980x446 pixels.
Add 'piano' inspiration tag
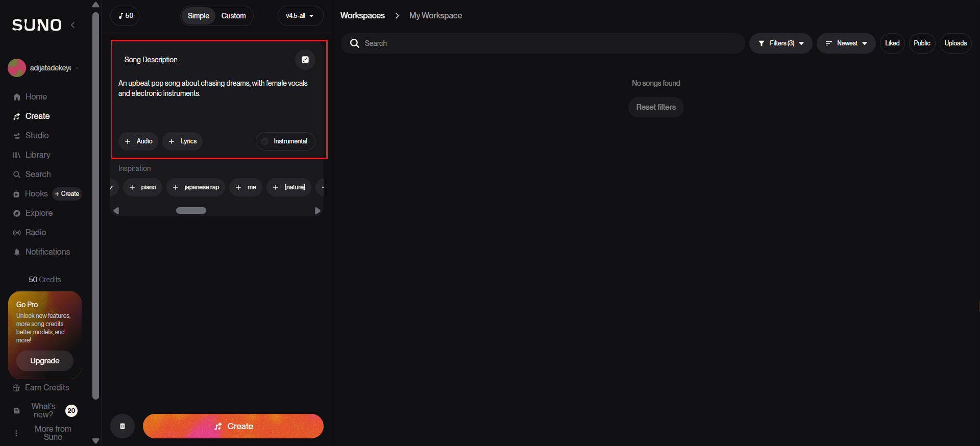pos(143,187)
